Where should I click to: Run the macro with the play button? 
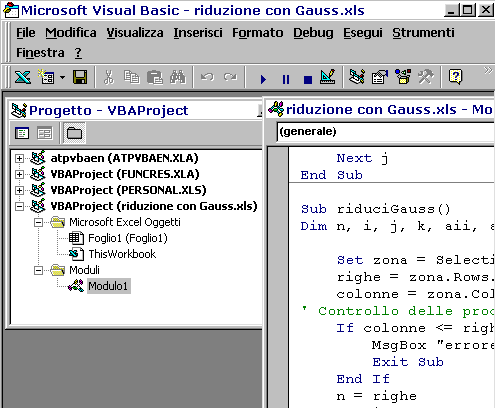(263, 79)
